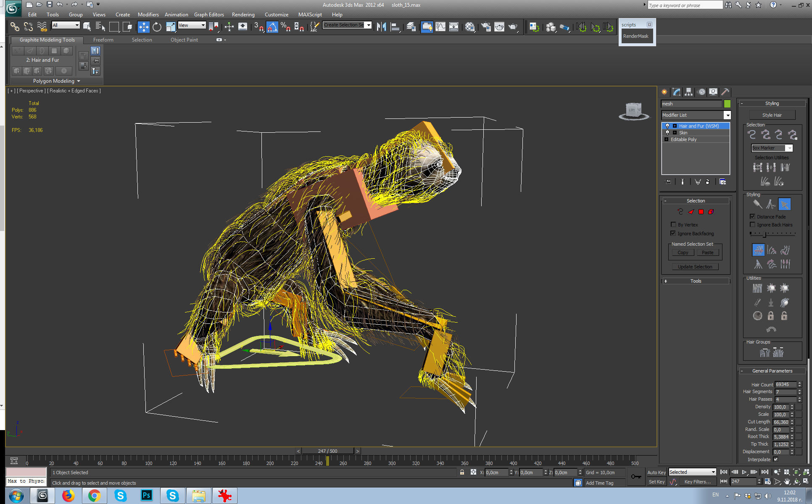Viewport: 812px width, 504px height.
Task: Click the Paste named selection button
Action: [x=707, y=252]
